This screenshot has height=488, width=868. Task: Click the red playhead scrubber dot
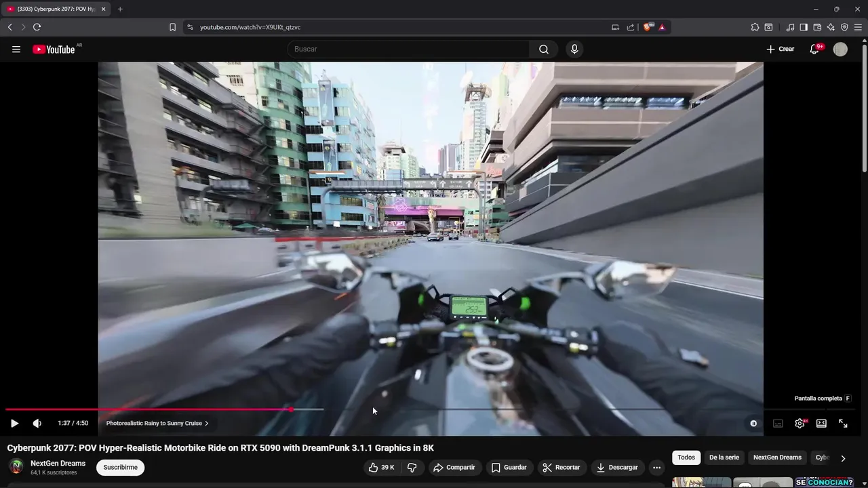click(291, 409)
